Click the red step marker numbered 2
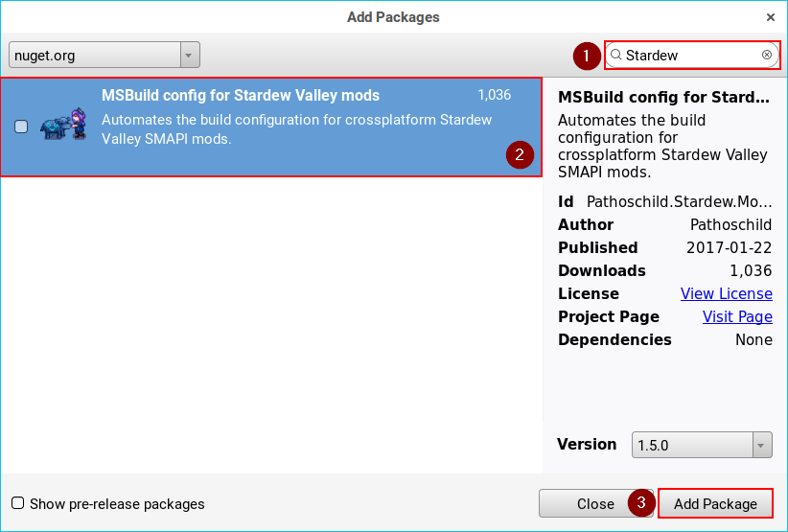 [x=519, y=154]
